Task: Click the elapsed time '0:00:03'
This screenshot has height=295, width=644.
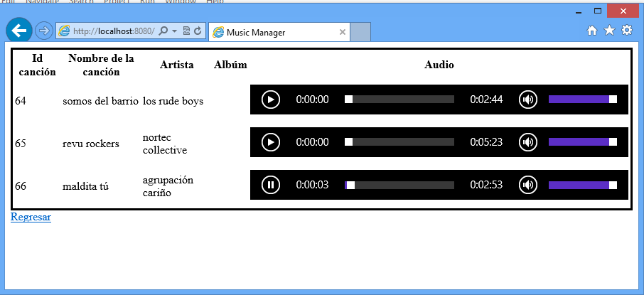Action: coord(312,185)
